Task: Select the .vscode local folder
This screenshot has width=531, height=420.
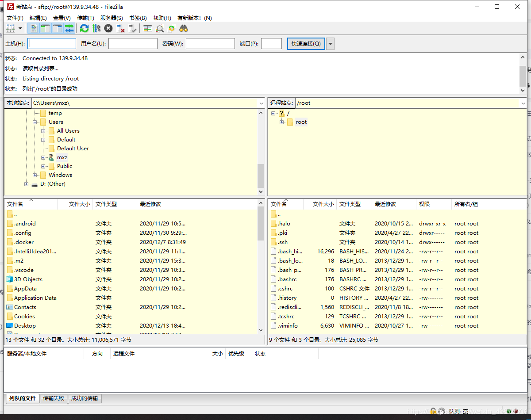Action: tap(24, 270)
